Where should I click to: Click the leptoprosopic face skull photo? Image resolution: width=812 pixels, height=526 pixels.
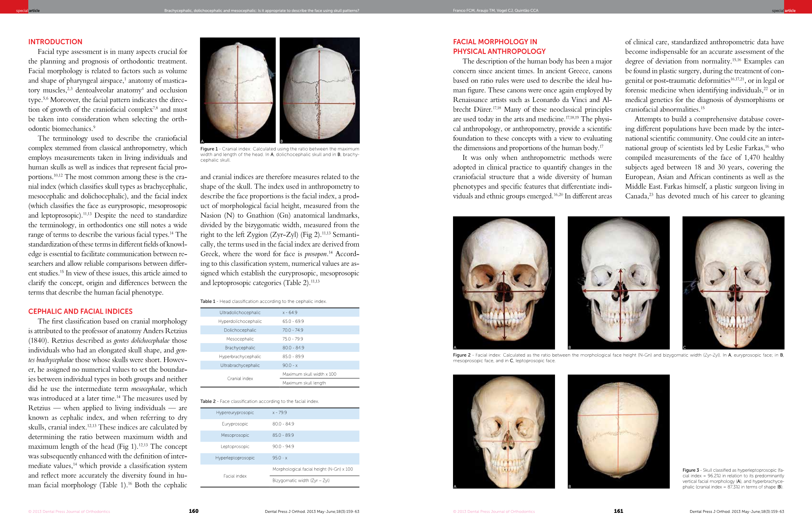point(733,283)
